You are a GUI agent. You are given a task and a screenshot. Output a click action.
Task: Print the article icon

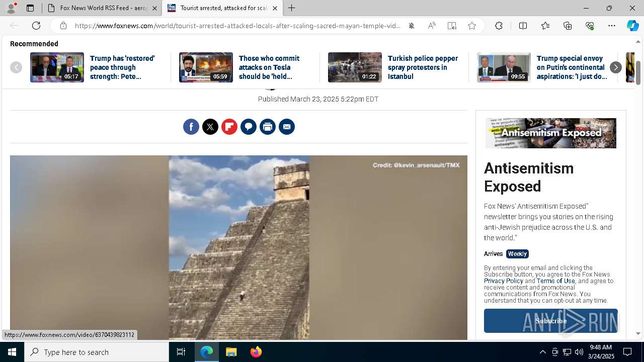268,127
